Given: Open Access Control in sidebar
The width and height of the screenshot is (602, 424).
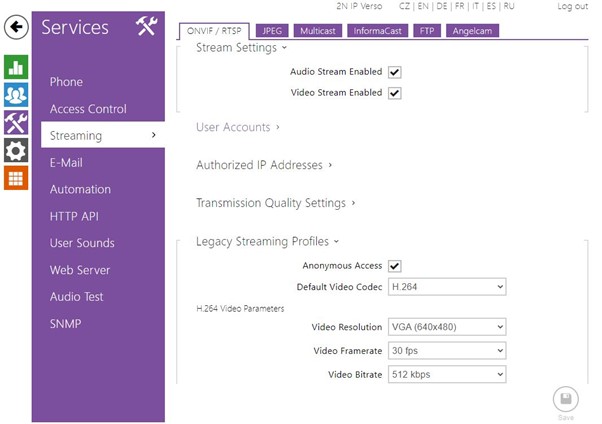Looking at the screenshot, I should 88,109.
